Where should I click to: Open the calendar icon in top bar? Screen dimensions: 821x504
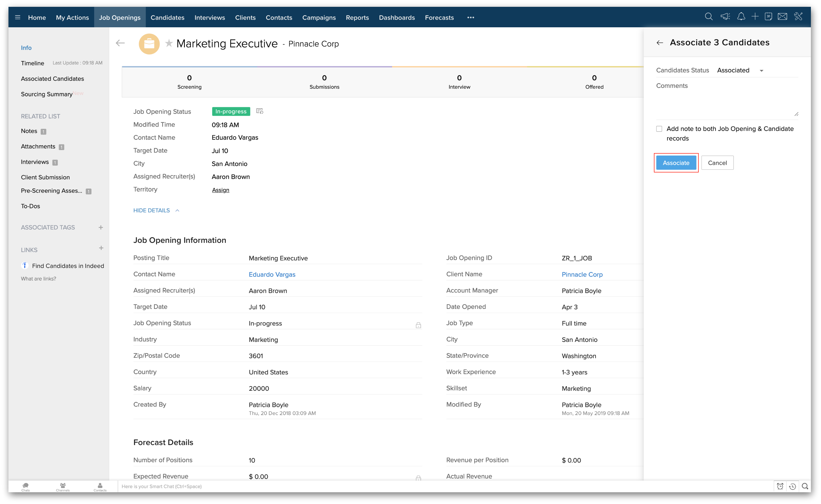(x=768, y=17)
